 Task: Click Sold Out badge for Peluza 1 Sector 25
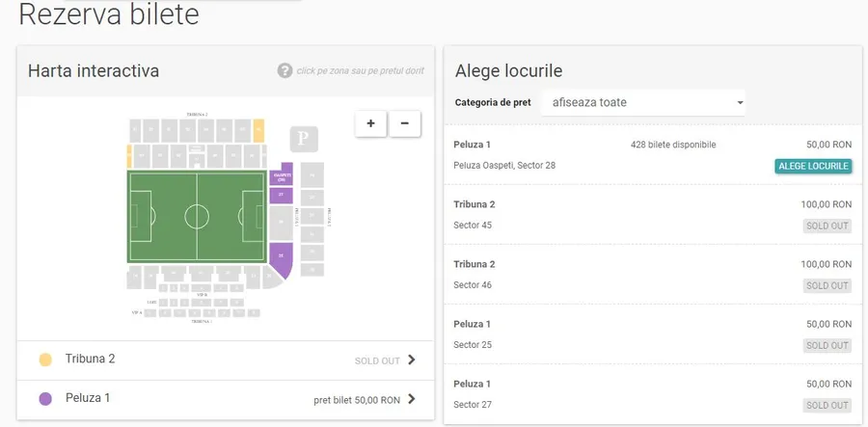point(827,345)
